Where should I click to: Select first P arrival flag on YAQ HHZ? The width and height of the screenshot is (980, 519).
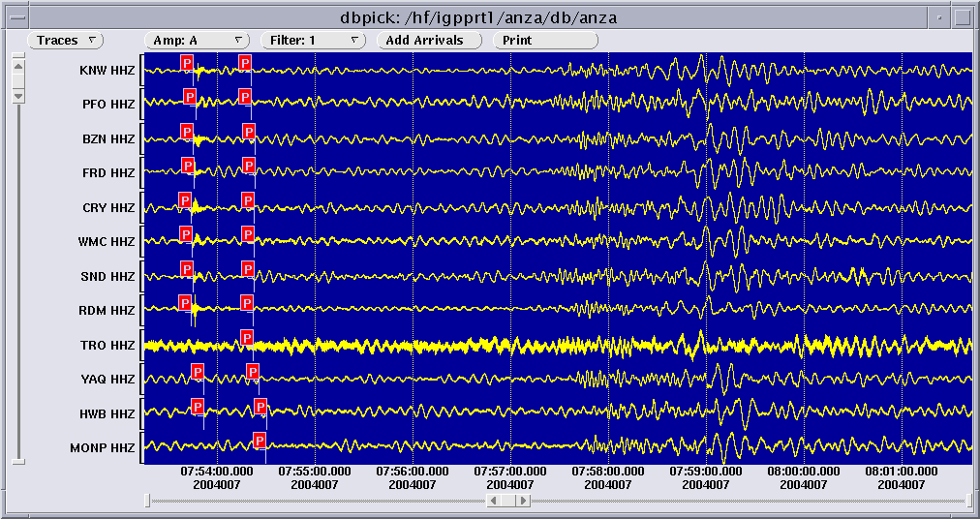(198, 372)
